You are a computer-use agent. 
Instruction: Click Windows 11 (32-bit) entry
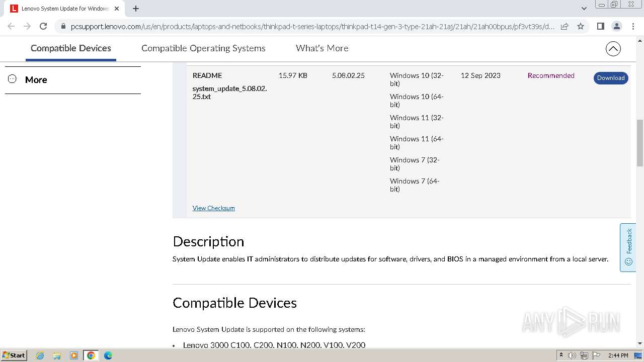(x=417, y=122)
